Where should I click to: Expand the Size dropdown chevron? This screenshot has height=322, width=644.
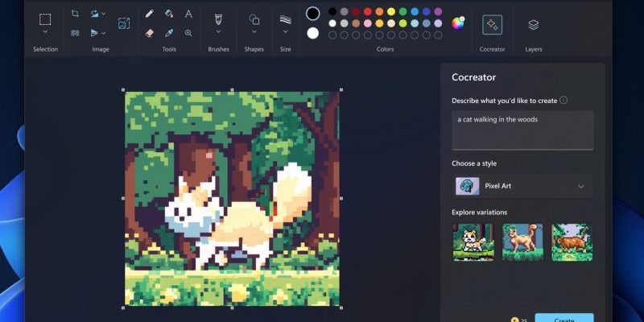(286, 31)
